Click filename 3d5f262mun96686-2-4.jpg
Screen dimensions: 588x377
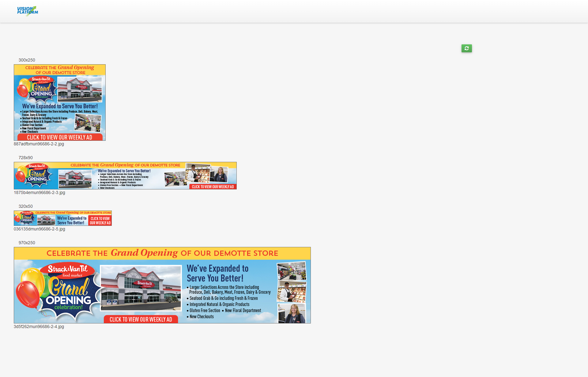(39, 327)
